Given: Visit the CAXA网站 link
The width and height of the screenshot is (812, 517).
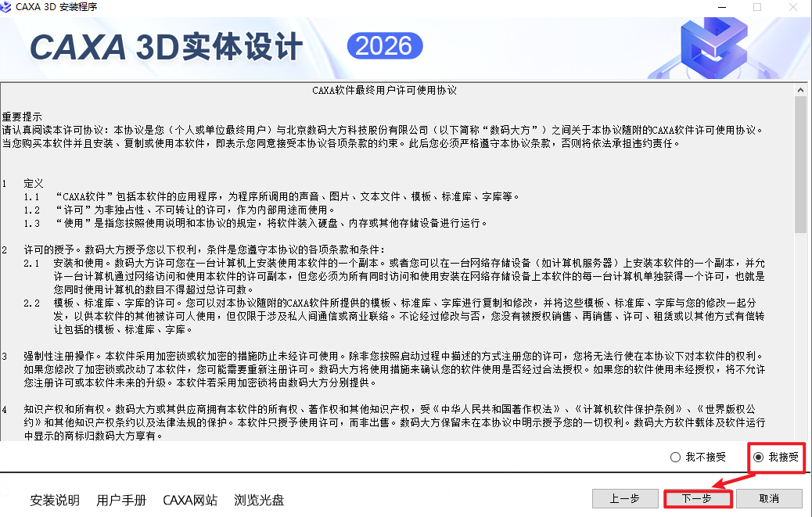Looking at the screenshot, I should [x=190, y=501].
